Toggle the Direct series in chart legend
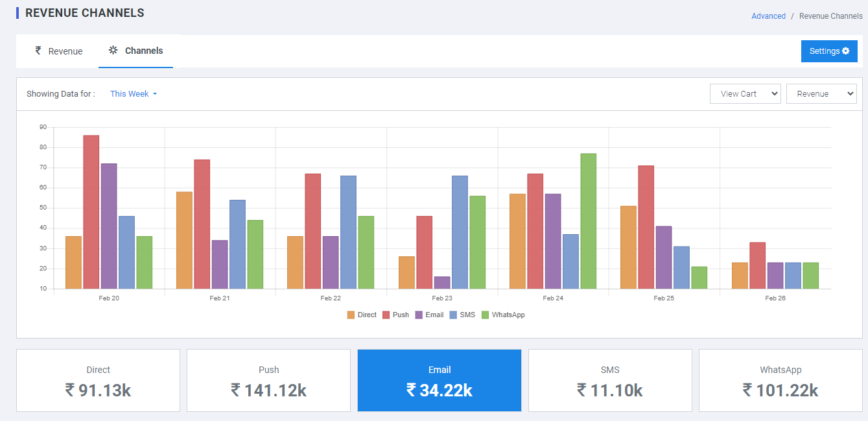Image resolution: width=868 pixels, height=421 pixels. coord(362,315)
